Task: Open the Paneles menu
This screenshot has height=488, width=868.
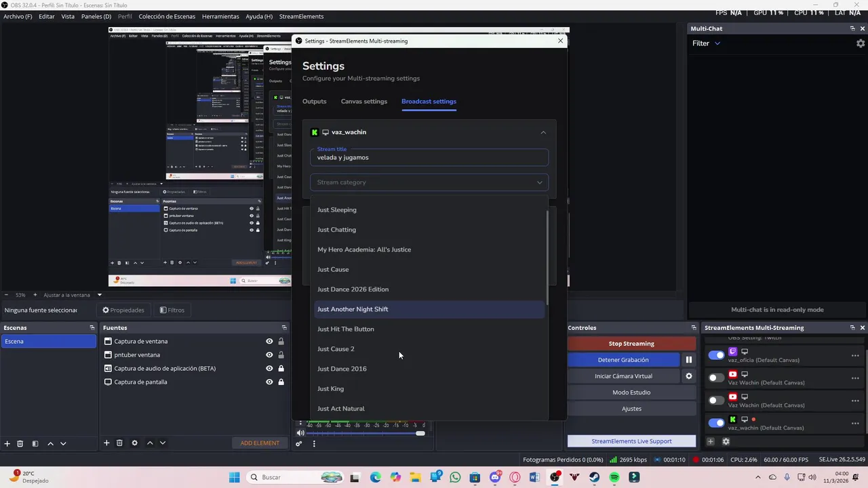Action: [96, 16]
